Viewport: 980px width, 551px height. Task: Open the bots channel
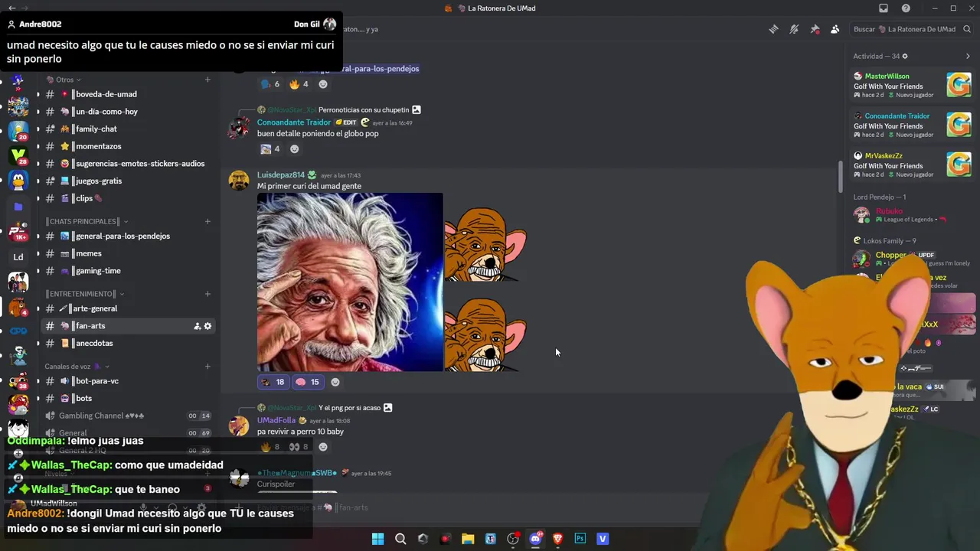point(128,398)
